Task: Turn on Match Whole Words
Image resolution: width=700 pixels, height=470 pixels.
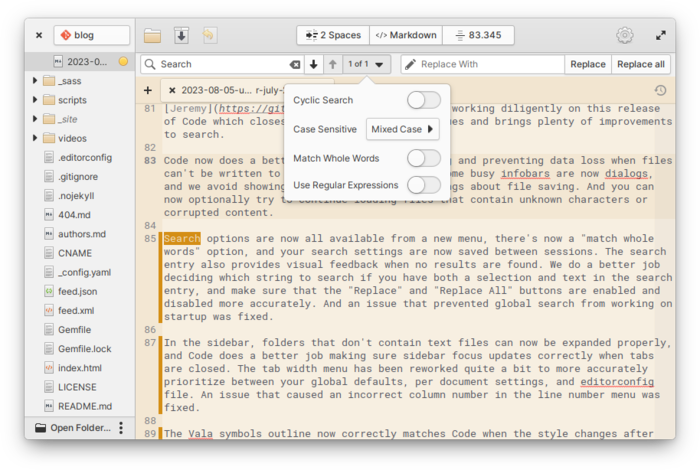Action: click(423, 157)
